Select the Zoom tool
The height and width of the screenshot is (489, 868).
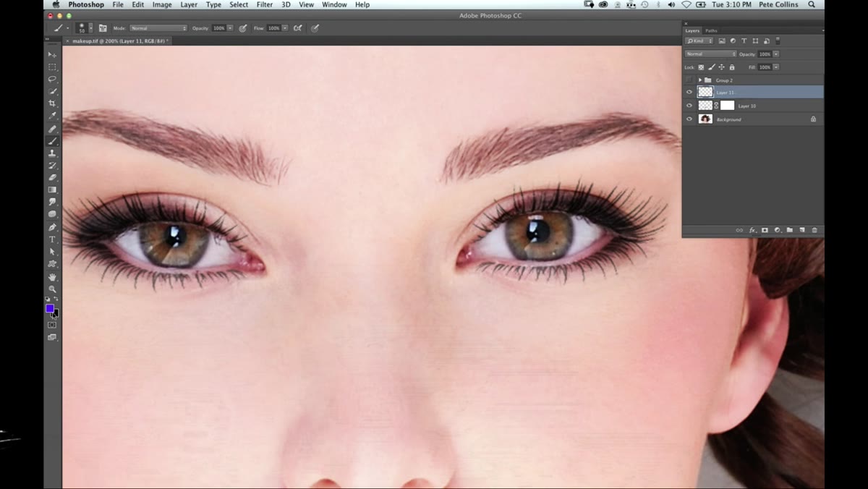(x=52, y=289)
